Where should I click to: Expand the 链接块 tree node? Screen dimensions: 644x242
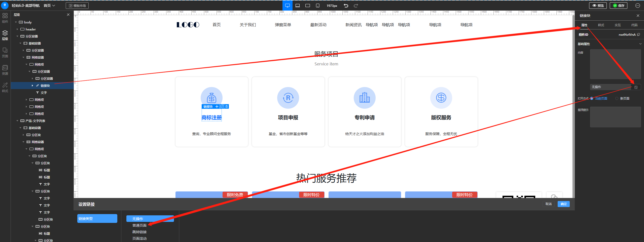(32, 86)
